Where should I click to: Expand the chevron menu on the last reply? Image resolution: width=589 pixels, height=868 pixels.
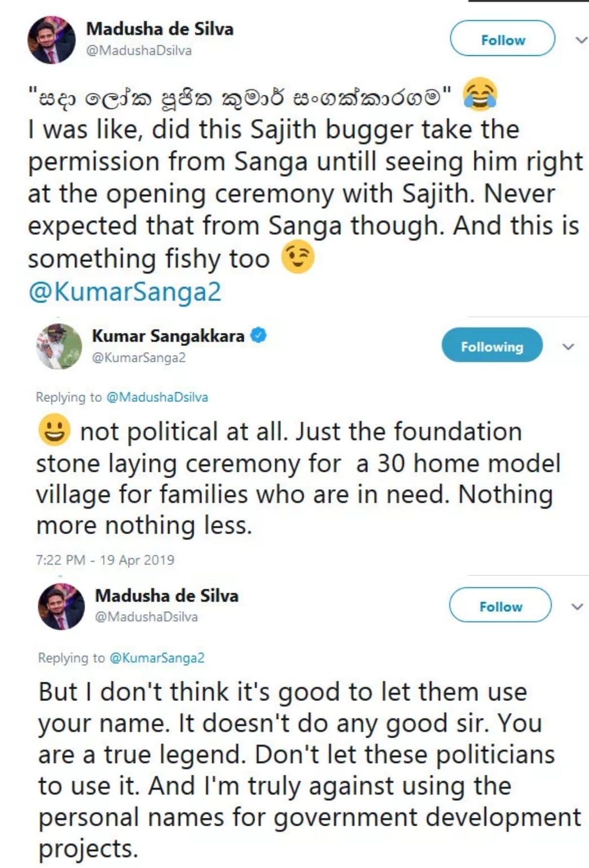577,607
